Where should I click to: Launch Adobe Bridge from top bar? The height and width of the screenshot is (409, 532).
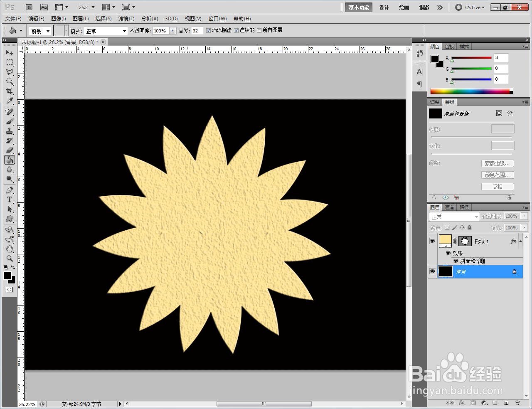(x=29, y=7)
